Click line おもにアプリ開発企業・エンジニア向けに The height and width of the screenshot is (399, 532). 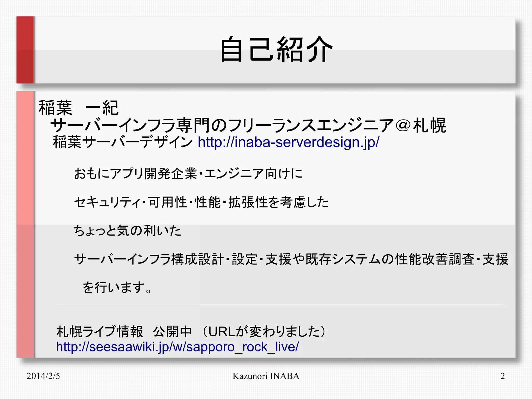coord(188,173)
